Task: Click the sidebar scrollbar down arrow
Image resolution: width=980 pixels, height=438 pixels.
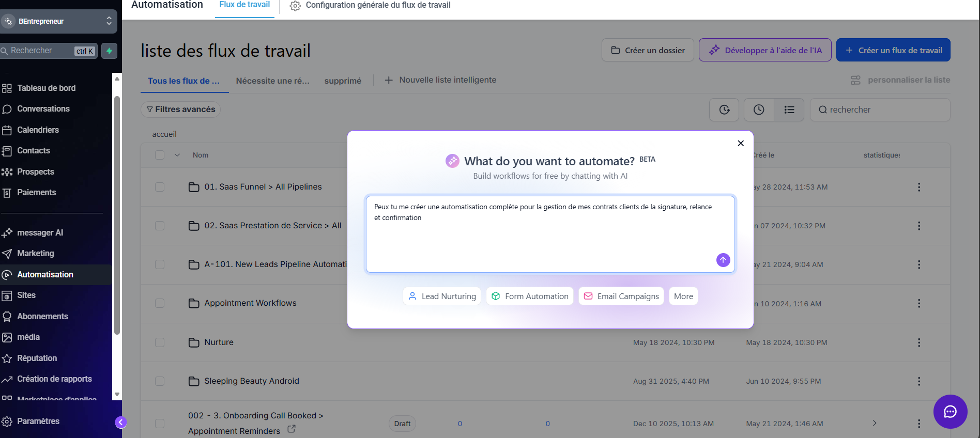Action: coord(117,394)
